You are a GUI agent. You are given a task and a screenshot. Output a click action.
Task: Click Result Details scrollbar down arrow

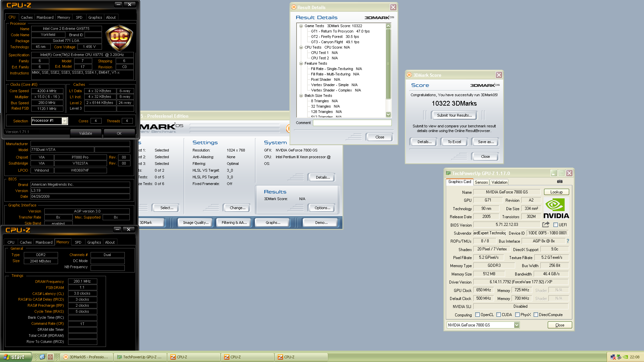click(388, 114)
